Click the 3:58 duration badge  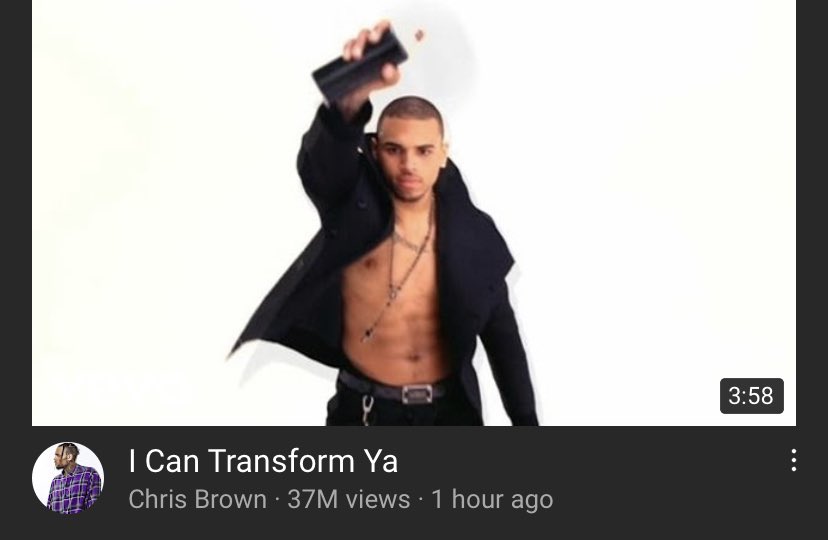pyautogui.click(x=751, y=396)
